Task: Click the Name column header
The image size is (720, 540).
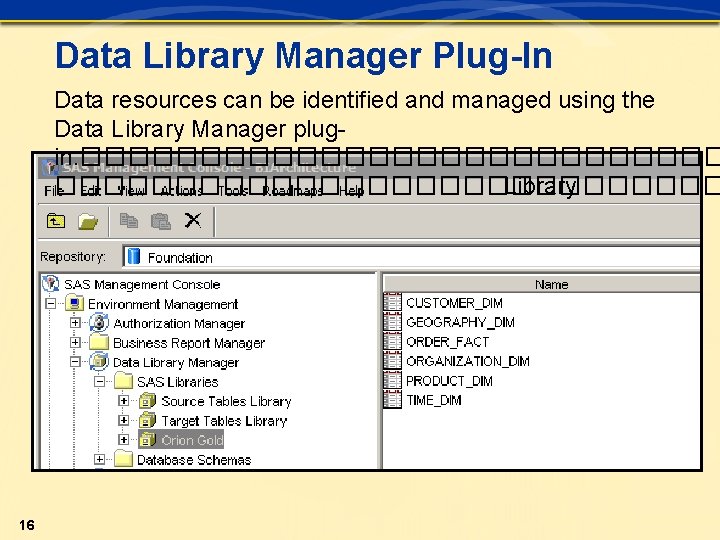Action: (542, 284)
